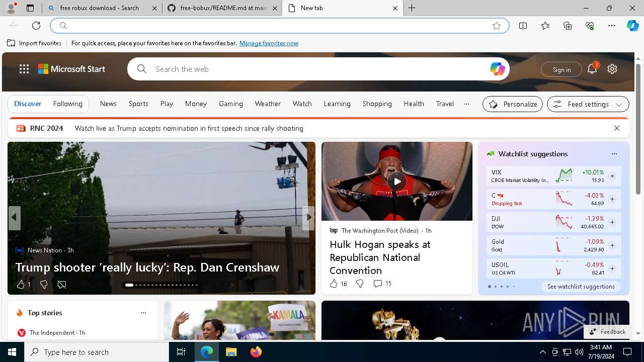Screen dimensions: 644x362
Task: Play the Hulk Hogan video
Action: point(397,182)
